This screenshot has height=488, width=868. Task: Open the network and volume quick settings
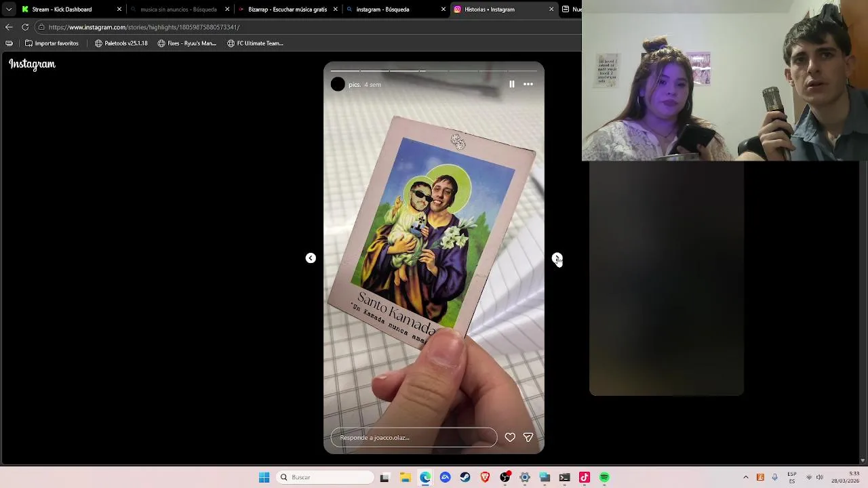(x=814, y=477)
